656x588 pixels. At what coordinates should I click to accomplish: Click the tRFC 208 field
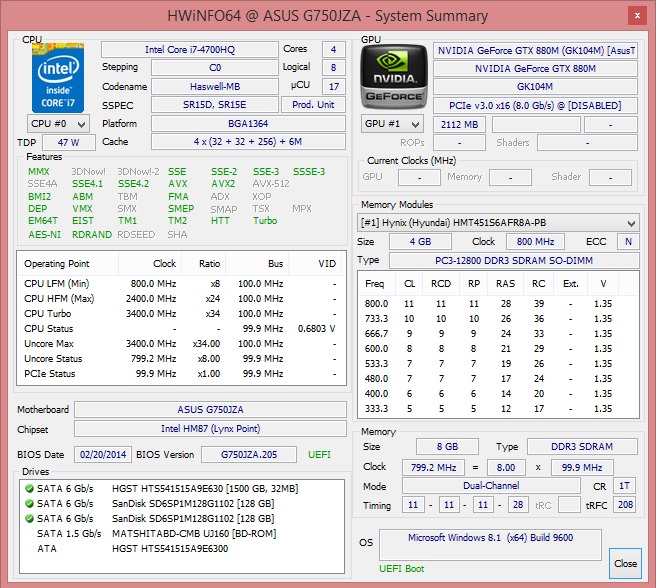(x=625, y=505)
